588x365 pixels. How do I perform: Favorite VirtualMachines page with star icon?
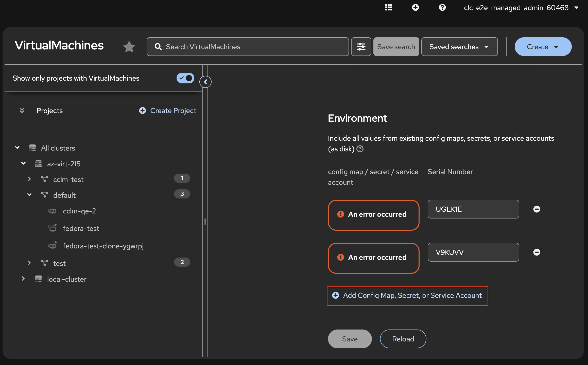[129, 47]
